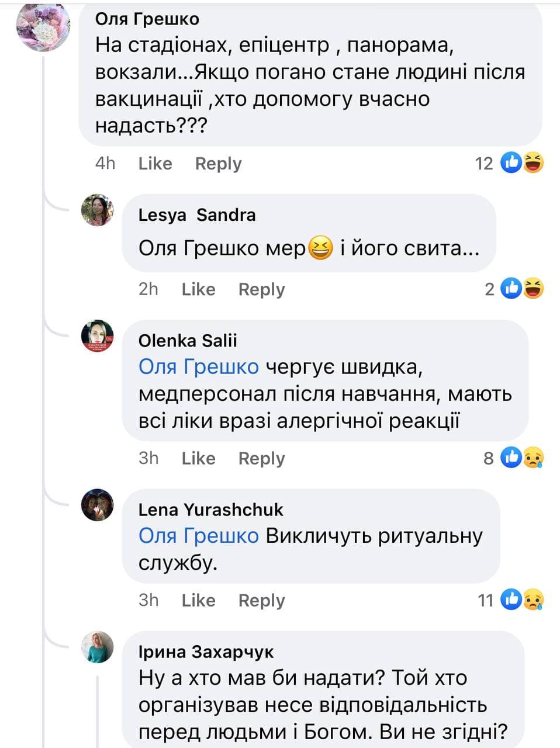View reaction icons on Lesya Sandra's reply
Image resolution: width=560 pixels, height=748 pixels.
tap(522, 289)
